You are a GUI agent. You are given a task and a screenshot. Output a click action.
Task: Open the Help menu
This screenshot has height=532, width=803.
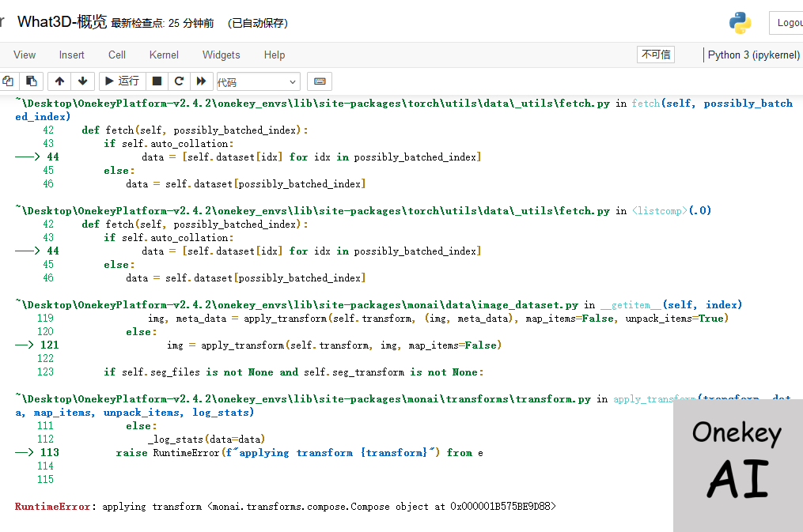[x=275, y=55]
